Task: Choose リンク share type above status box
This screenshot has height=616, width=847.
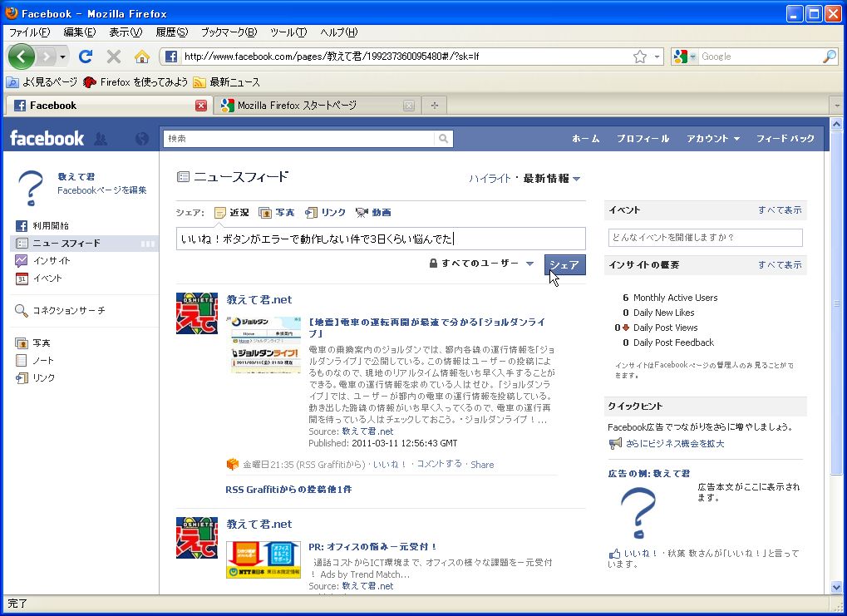Action: [x=325, y=213]
